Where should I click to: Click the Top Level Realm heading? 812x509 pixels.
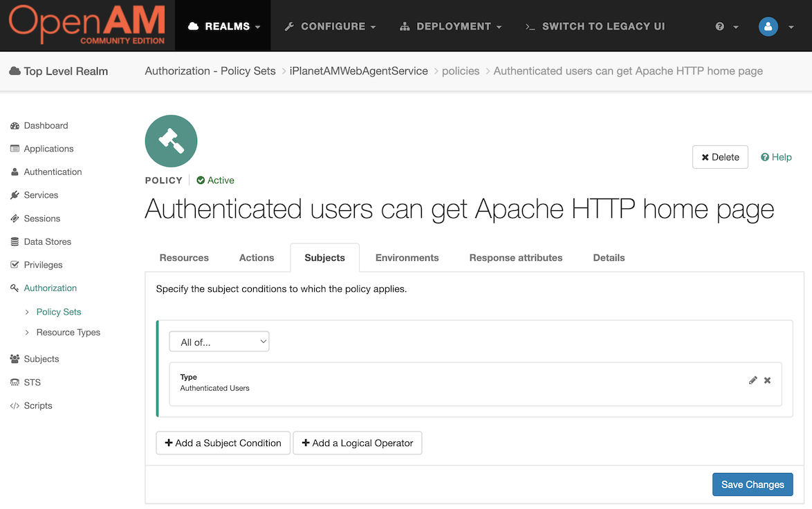(59, 71)
